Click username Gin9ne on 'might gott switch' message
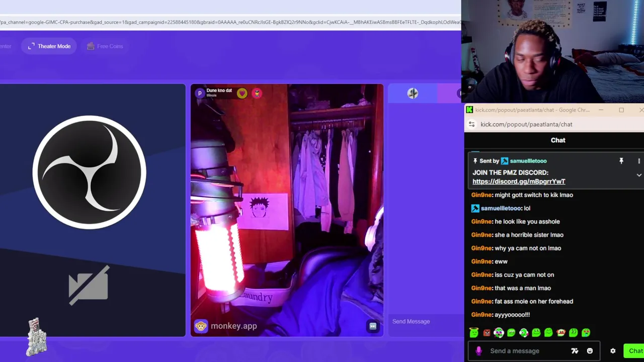Screen dimensions: 644x362 click(481, 195)
